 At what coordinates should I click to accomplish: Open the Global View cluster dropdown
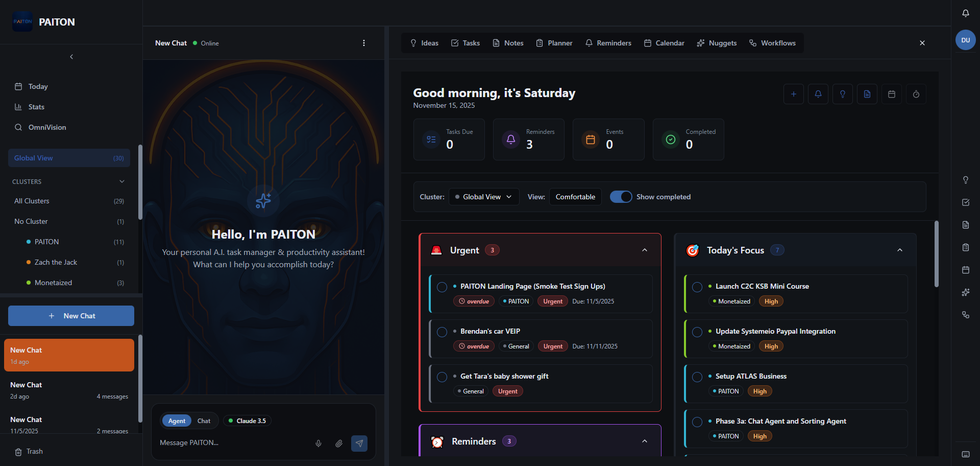pyautogui.click(x=483, y=197)
